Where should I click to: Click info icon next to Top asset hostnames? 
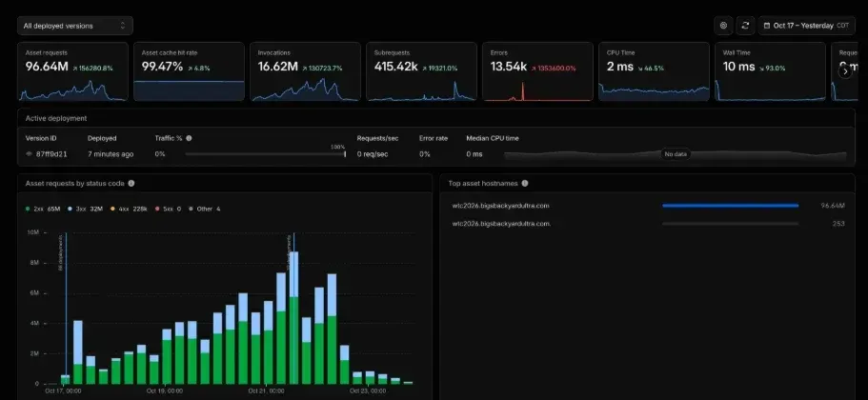[x=525, y=183]
